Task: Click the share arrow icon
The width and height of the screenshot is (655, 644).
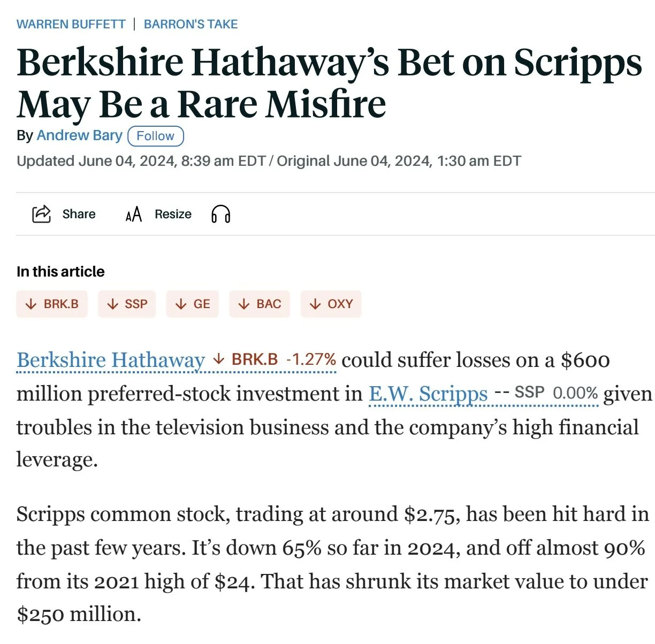Action: tap(41, 214)
